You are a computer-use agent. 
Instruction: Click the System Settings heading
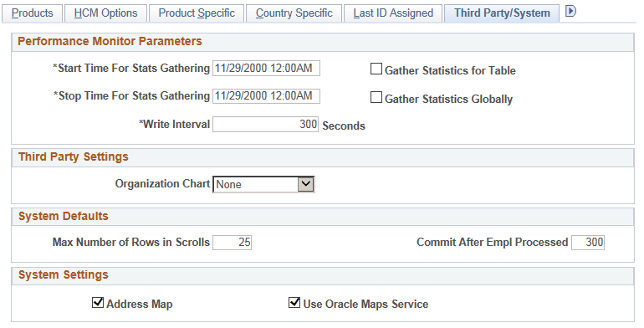point(64,275)
